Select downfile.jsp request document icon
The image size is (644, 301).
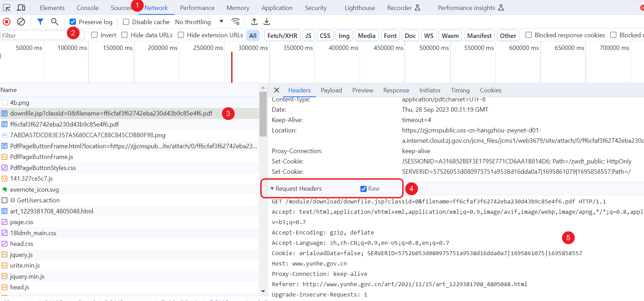(x=4, y=113)
